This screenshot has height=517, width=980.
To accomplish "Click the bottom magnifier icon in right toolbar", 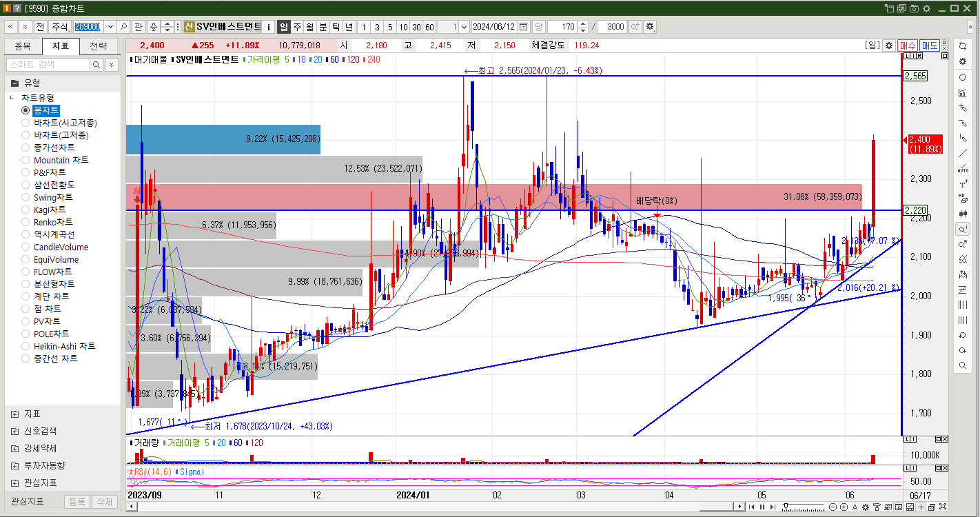I will [x=963, y=365].
